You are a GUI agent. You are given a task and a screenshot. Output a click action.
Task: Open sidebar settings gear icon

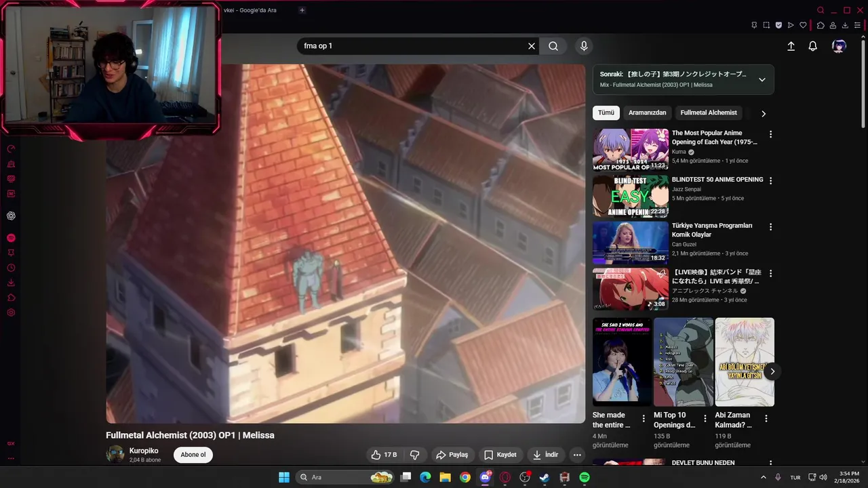11,312
